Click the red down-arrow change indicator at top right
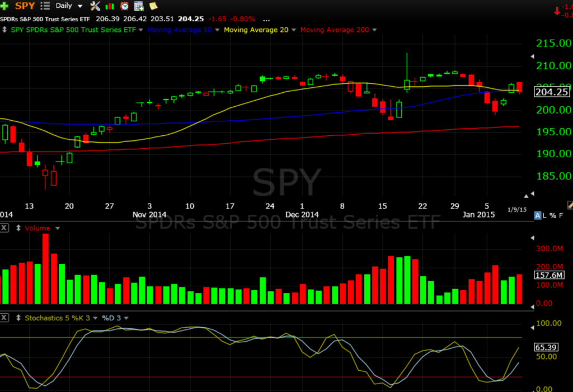 pos(557,11)
